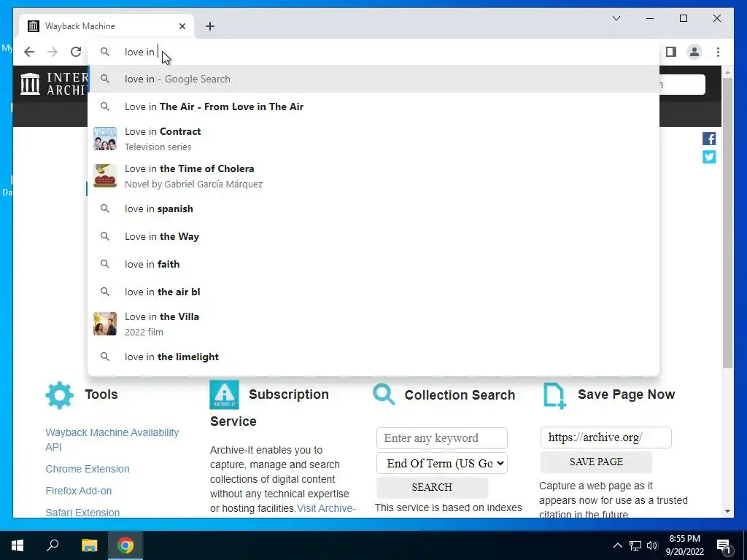The width and height of the screenshot is (747, 560).
Task: Open the Chrome side panel
Action: [671, 52]
